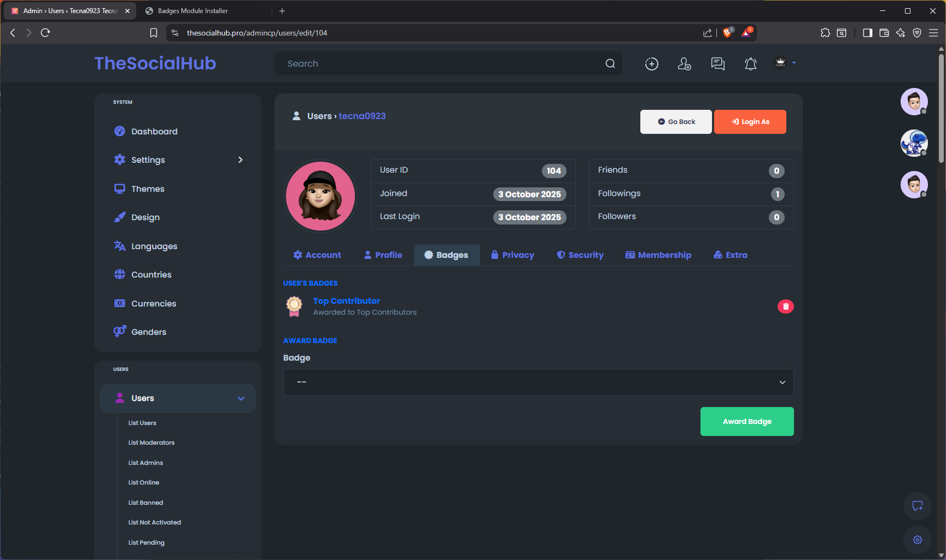Screen dimensions: 946x560
Task: Open the admin crown account menu
Action: tap(785, 63)
